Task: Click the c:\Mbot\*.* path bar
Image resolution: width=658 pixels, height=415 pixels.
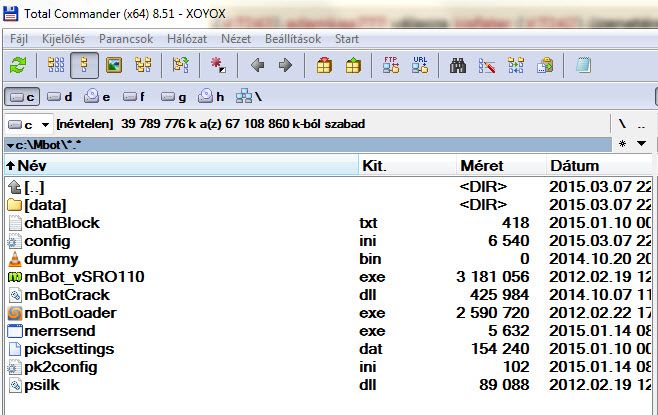Action: point(308,145)
